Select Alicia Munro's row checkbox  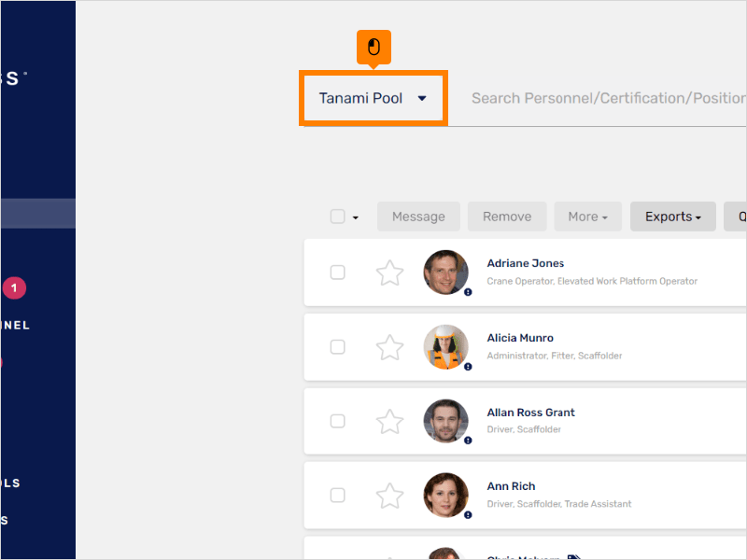point(337,346)
